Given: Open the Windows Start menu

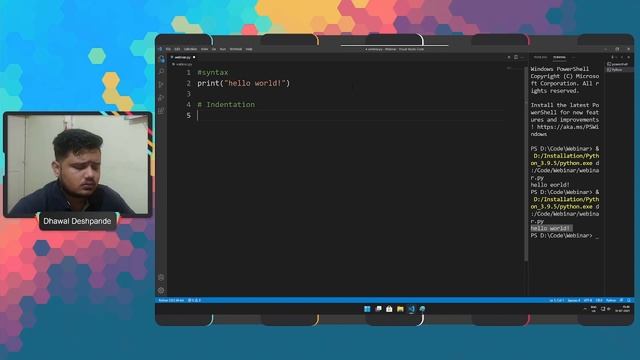Looking at the screenshot, I should 367,309.
